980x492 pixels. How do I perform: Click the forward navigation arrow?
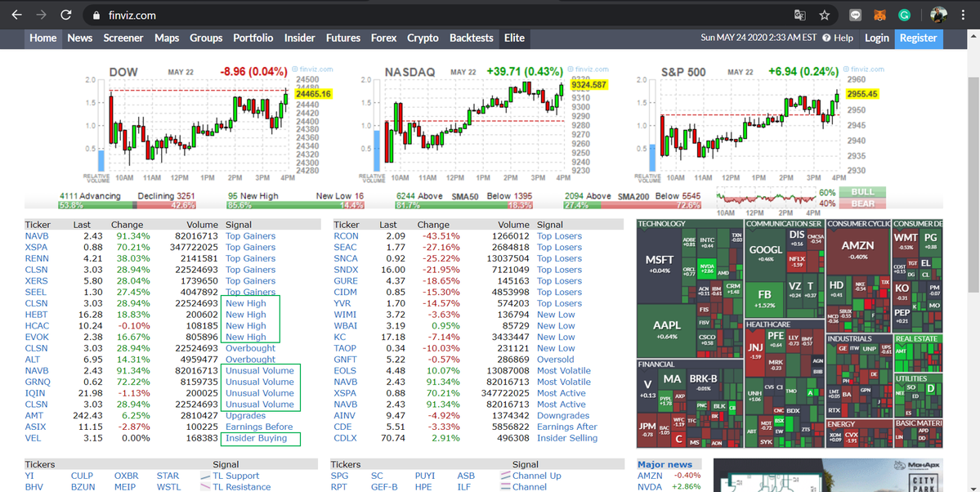(x=41, y=15)
